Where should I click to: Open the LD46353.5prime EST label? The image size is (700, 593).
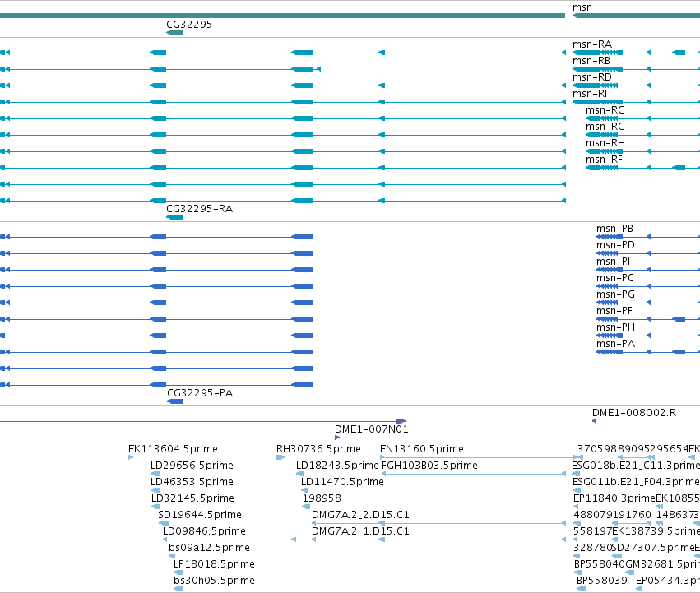pos(192,482)
